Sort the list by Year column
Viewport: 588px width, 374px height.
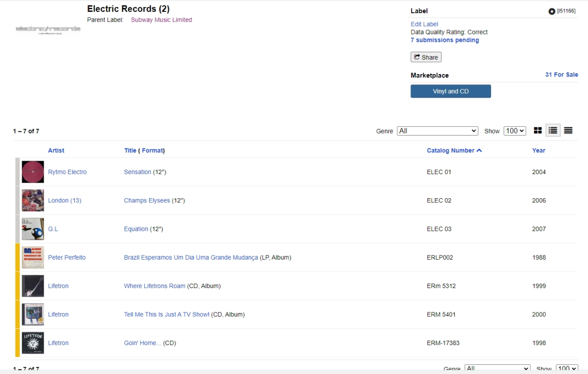tap(538, 150)
